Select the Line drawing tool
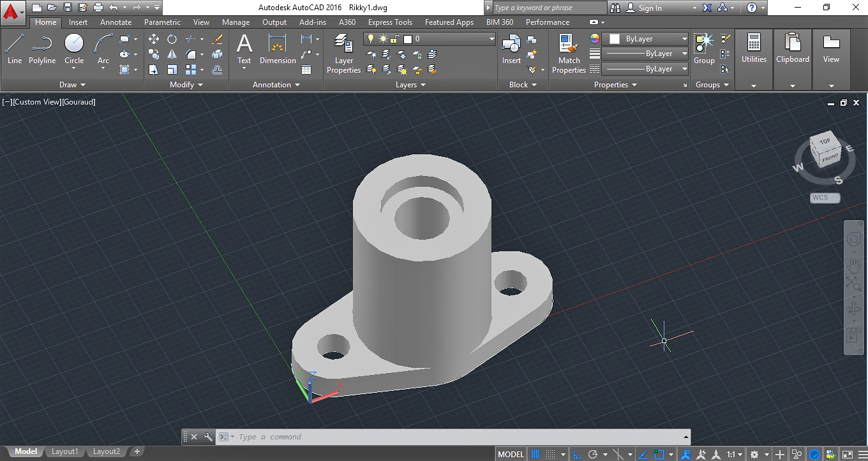868x461 pixels. point(14,49)
